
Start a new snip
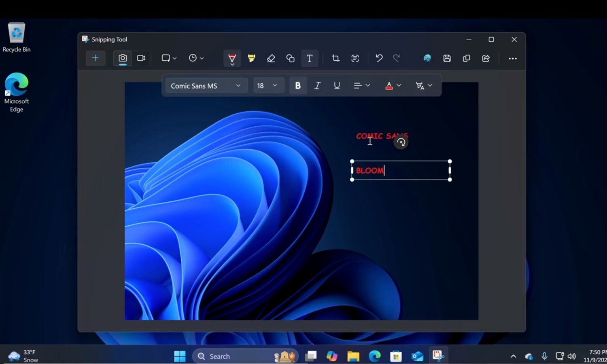96,58
